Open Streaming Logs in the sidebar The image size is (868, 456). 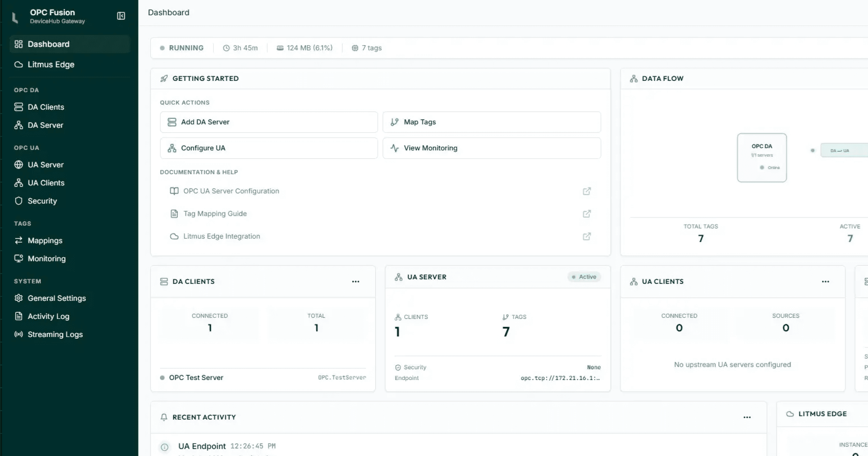click(x=70, y=334)
